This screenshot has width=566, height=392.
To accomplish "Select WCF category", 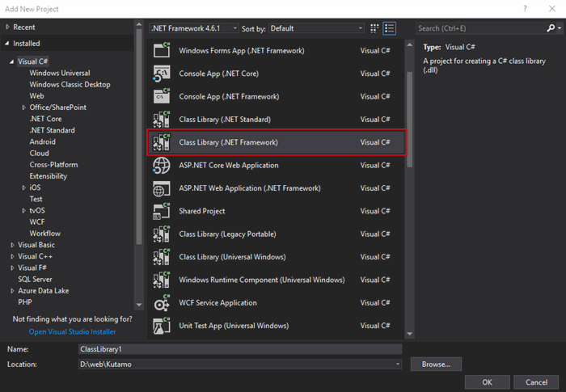I will click(37, 222).
